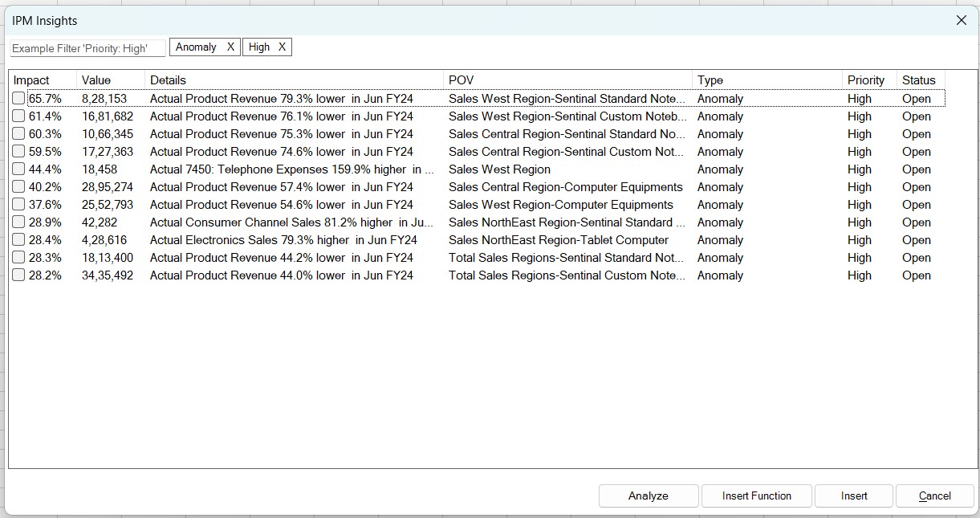Select the value 34,35,492
This screenshot has width=980, height=518.
[x=108, y=275]
